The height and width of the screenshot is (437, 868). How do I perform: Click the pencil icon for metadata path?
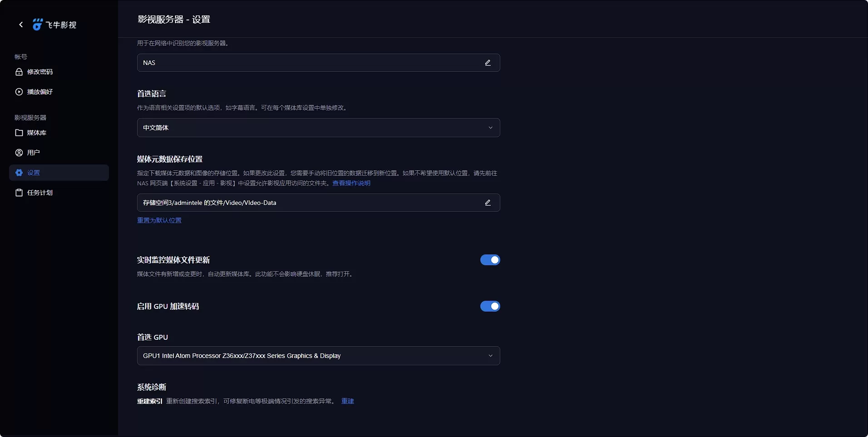(x=488, y=203)
